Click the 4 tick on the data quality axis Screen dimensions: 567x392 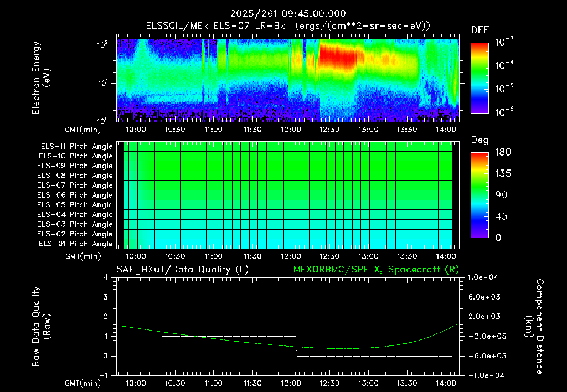point(106,278)
